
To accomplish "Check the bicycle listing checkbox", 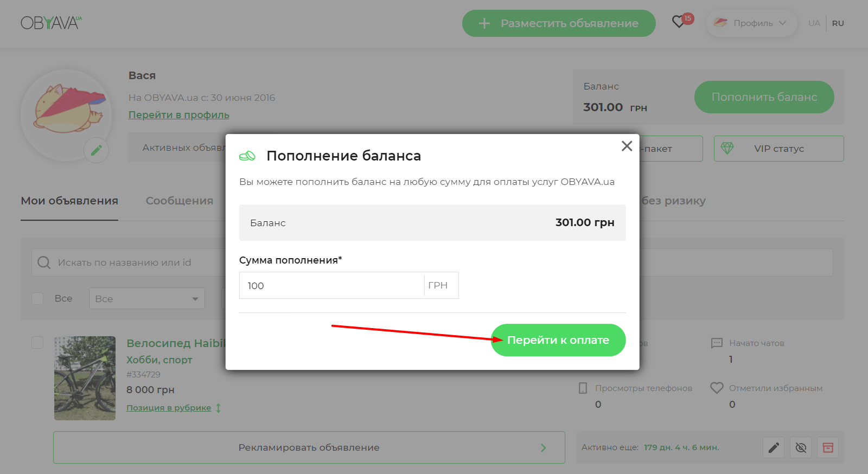I will pyautogui.click(x=37, y=342).
